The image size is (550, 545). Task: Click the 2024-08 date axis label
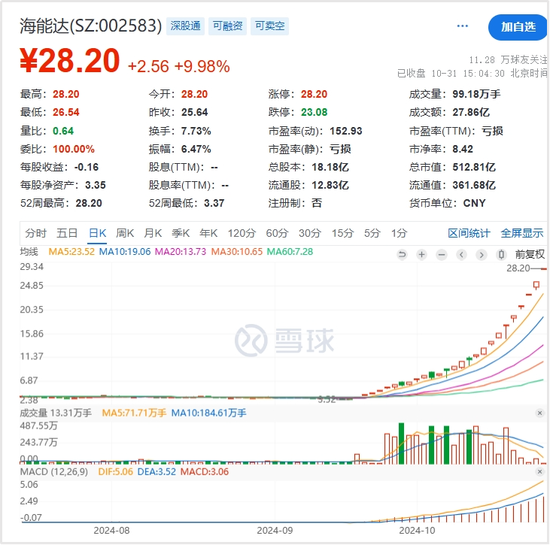pos(112,531)
